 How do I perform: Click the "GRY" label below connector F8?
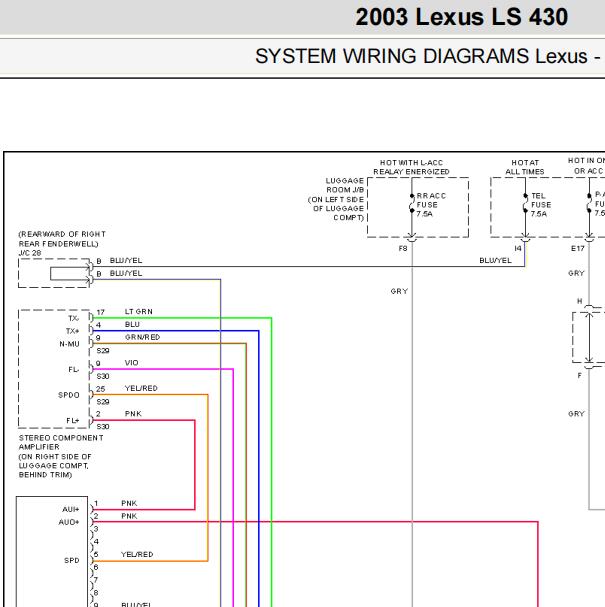click(399, 291)
